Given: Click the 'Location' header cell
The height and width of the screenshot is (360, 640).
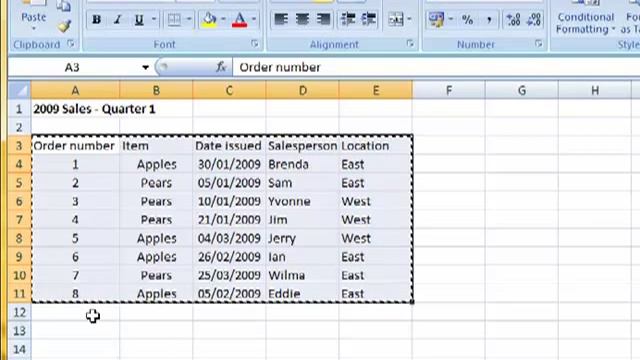Looking at the screenshot, I should click(x=376, y=146).
